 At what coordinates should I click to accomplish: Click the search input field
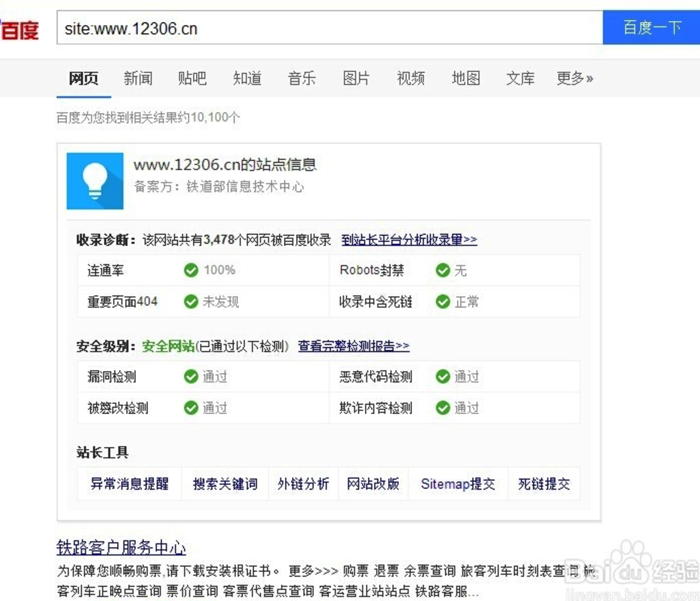tap(329, 28)
